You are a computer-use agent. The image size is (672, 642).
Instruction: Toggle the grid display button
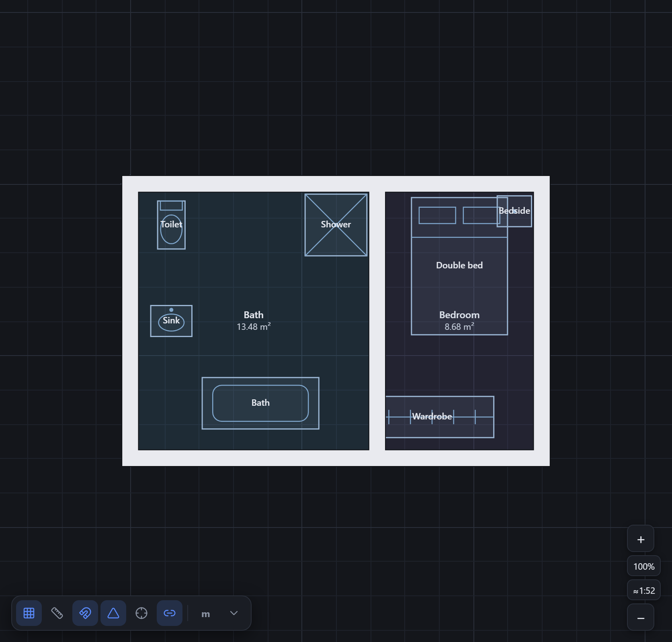[29, 613]
